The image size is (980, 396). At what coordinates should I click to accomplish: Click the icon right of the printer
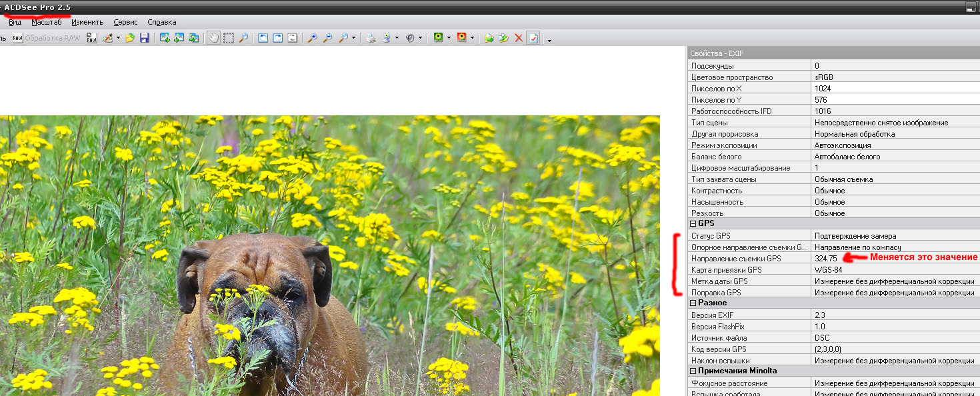click(387, 38)
